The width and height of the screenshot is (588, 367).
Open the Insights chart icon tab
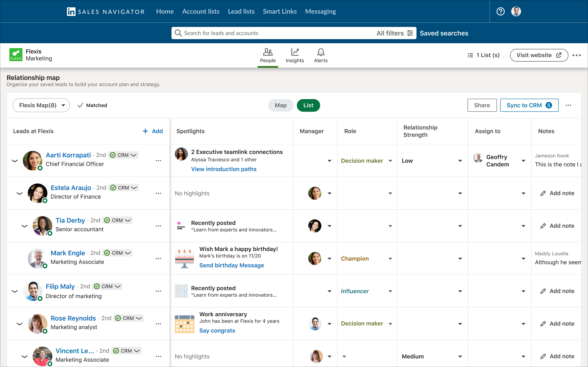pyautogui.click(x=294, y=55)
